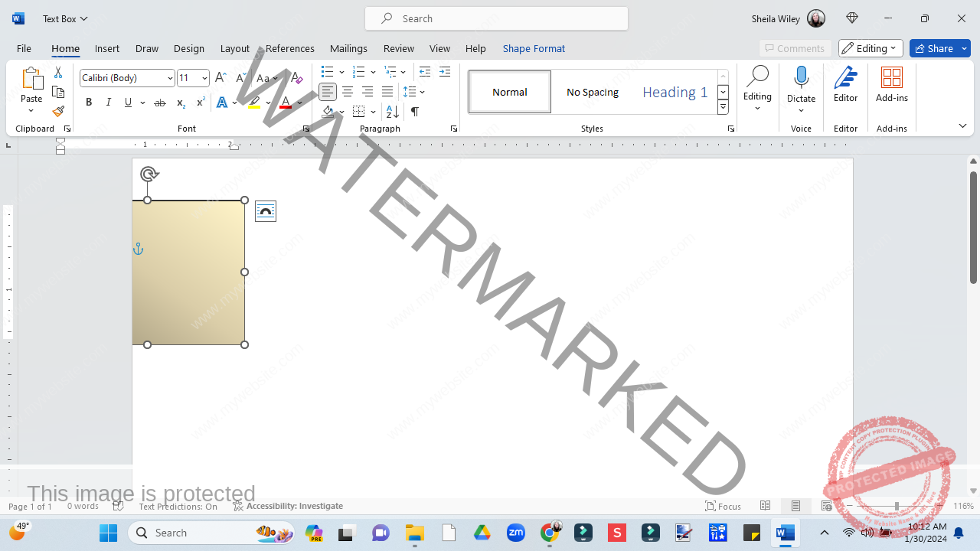The image size is (980, 551).
Task: Click the Search box in title bar
Action: click(x=496, y=18)
